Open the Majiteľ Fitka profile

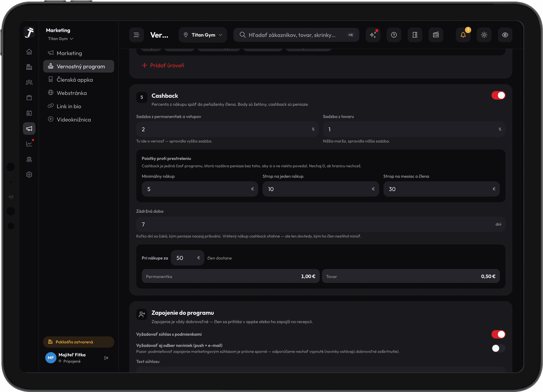(x=72, y=358)
